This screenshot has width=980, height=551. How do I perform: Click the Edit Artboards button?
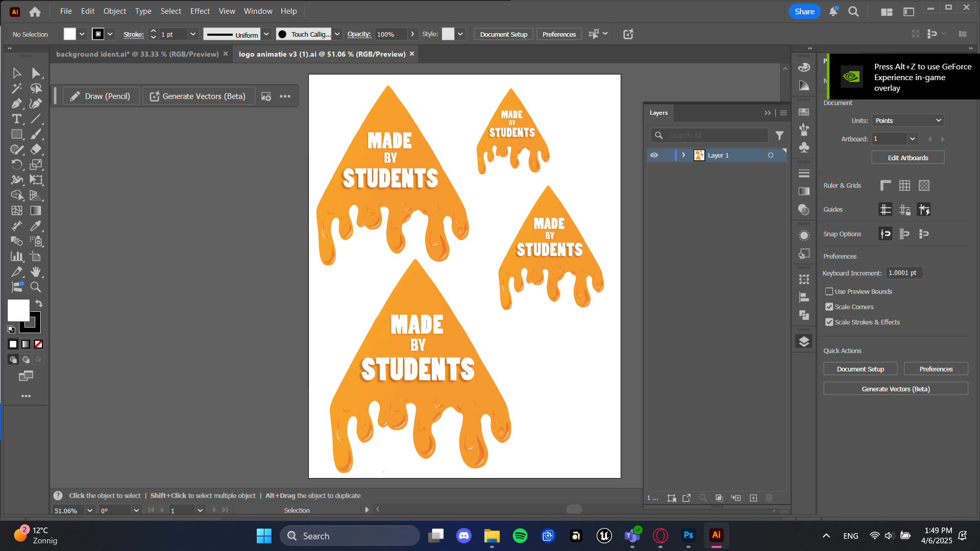click(908, 158)
